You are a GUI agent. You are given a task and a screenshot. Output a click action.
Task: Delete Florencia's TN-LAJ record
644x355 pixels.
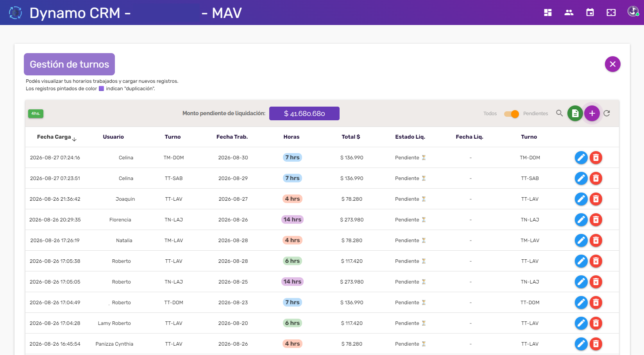point(596,220)
